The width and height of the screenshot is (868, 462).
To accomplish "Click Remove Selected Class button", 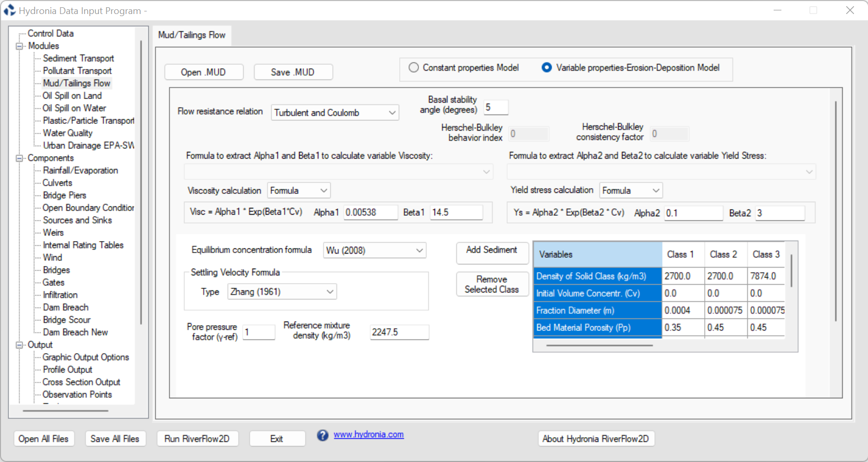I will 492,284.
